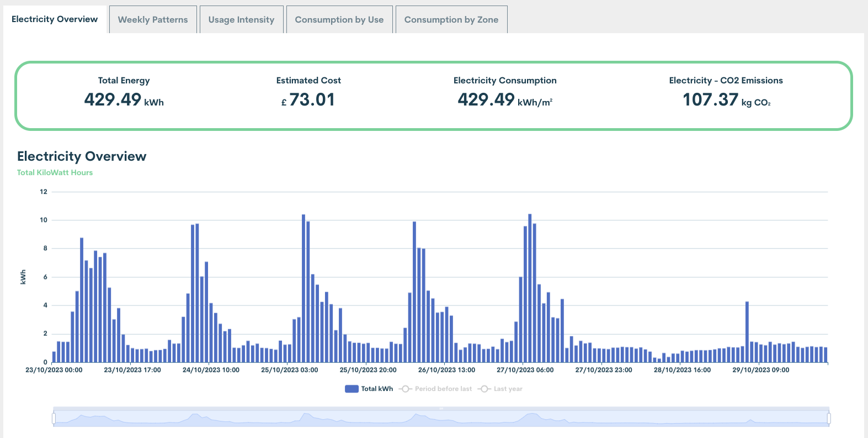Show the Last year comparison series

pyautogui.click(x=508, y=389)
